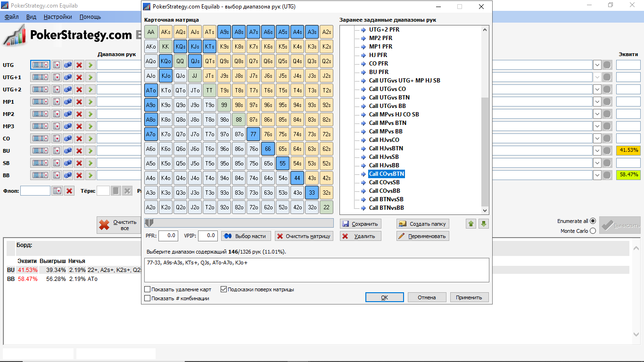Screen dimensions: 644x362
Task: Enable the Показать # комбинации checkbox
Action: [x=148, y=298]
